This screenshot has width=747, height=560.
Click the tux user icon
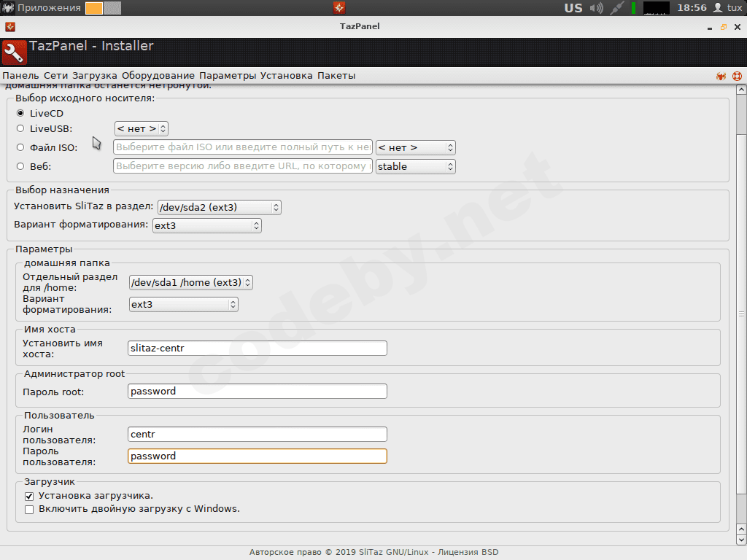[x=718, y=7]
